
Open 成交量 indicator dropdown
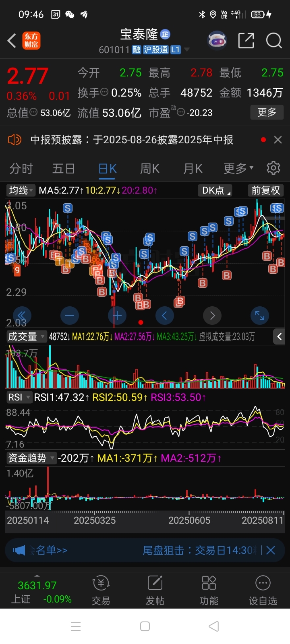[27, 336]
